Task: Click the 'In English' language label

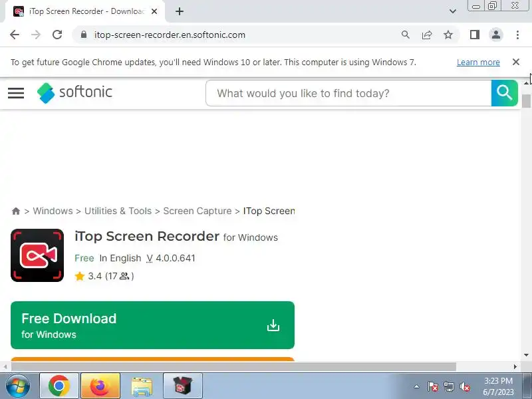Action: 120,258
